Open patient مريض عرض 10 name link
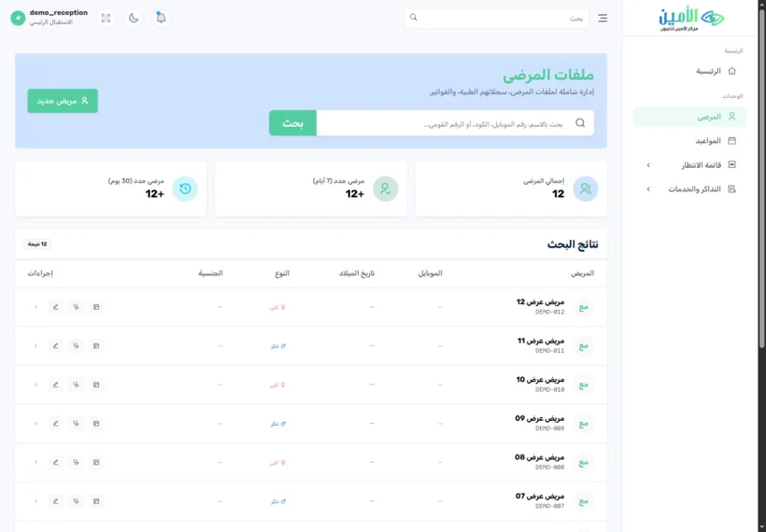The height and width of the screenshot is (532, 766). click(540, 380)
